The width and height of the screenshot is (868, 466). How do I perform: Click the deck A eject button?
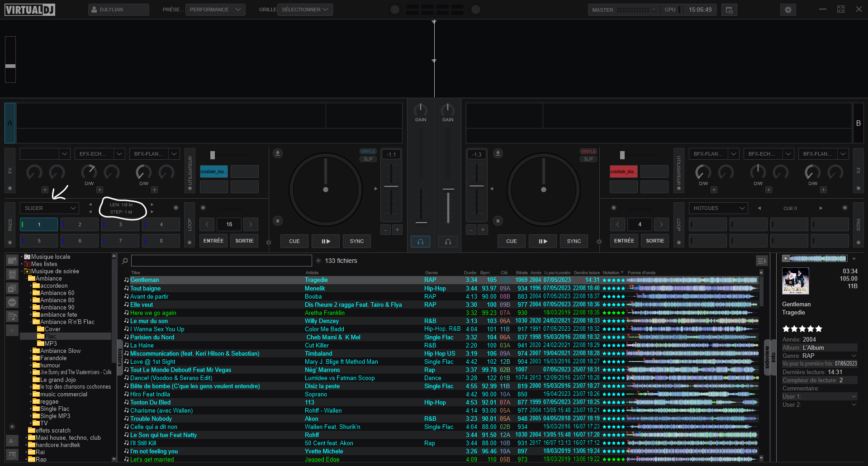click(x=278, y=153)
